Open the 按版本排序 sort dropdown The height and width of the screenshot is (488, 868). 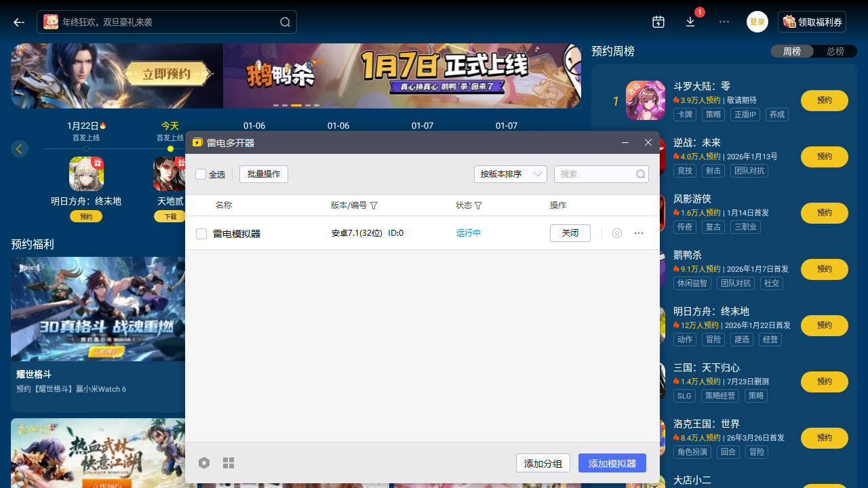pos(510,174)
